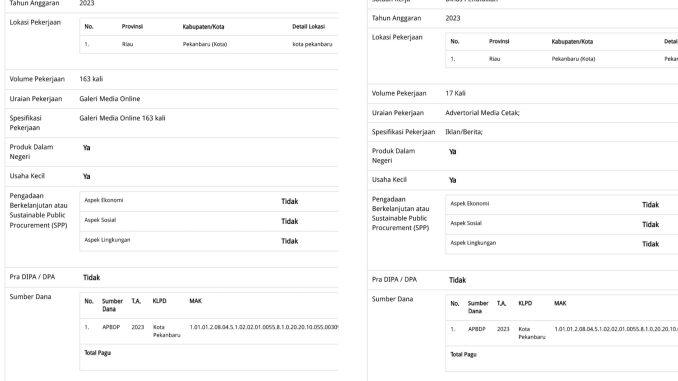The image size is (678, 381).
Task: Click the MAK code in the right Sumber Dana table
Action: coord(616,329)
